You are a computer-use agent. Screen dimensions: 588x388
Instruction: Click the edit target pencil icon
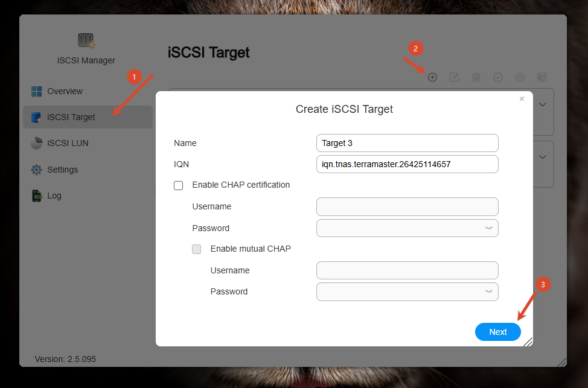tap(454, 77)
